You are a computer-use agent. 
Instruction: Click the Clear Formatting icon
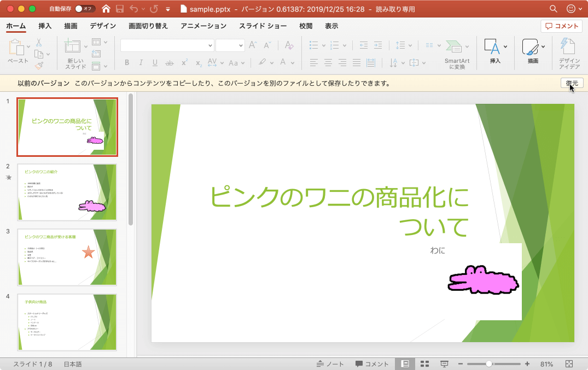[x=289, y=45]
